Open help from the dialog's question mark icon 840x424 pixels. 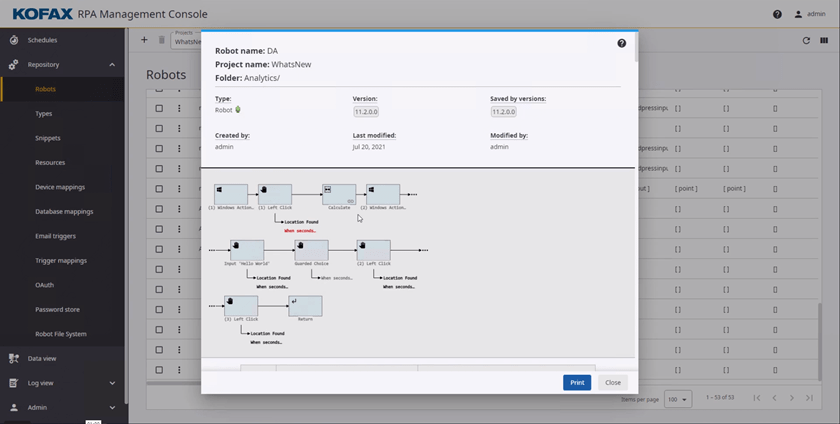(622, 43)
